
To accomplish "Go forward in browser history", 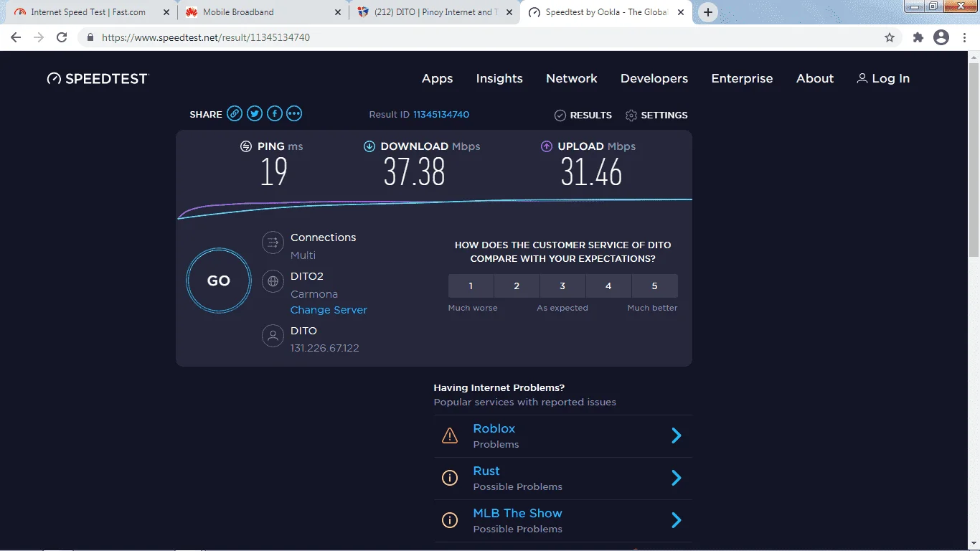I will pos(39,37).
